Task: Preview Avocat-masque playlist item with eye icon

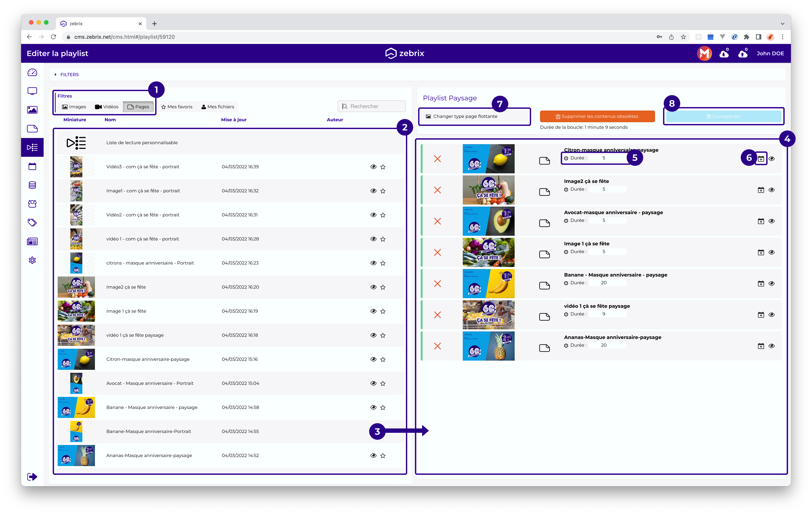Action: tap(772, 221)
